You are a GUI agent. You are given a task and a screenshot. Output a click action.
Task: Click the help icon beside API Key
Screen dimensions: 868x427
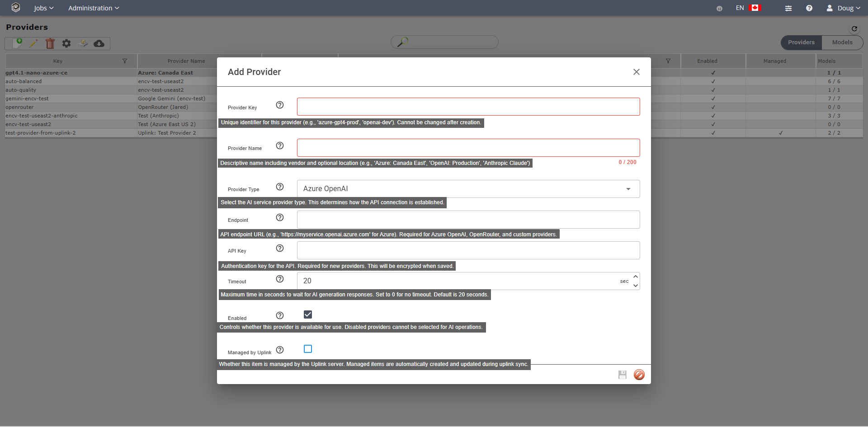click(x=280, y=248)
